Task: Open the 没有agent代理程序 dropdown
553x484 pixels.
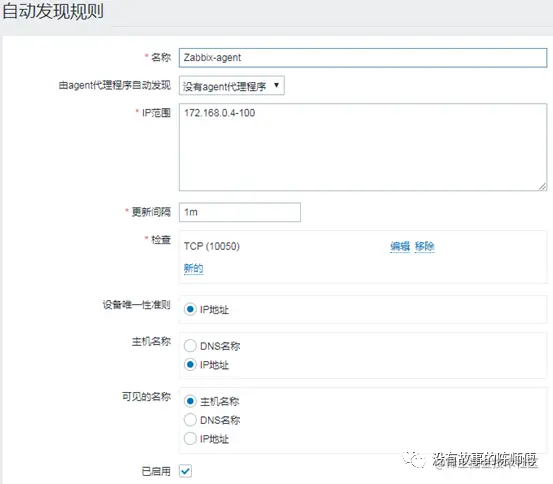Action: [x=232, y=86]
